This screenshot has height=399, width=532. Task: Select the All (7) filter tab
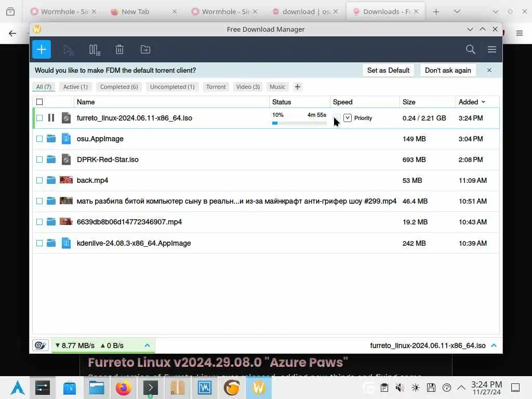click(x=44, y=87)
